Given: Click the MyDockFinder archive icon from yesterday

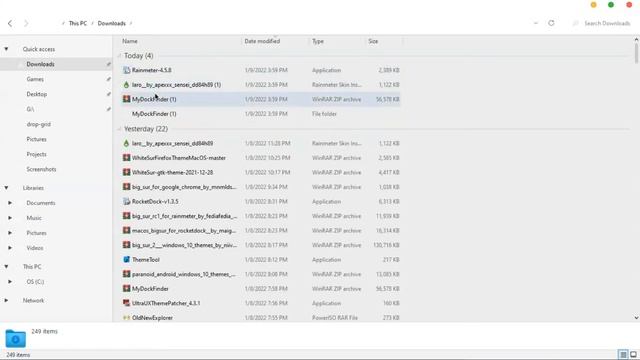Looking at the screenshot, I should coord(127,289).
